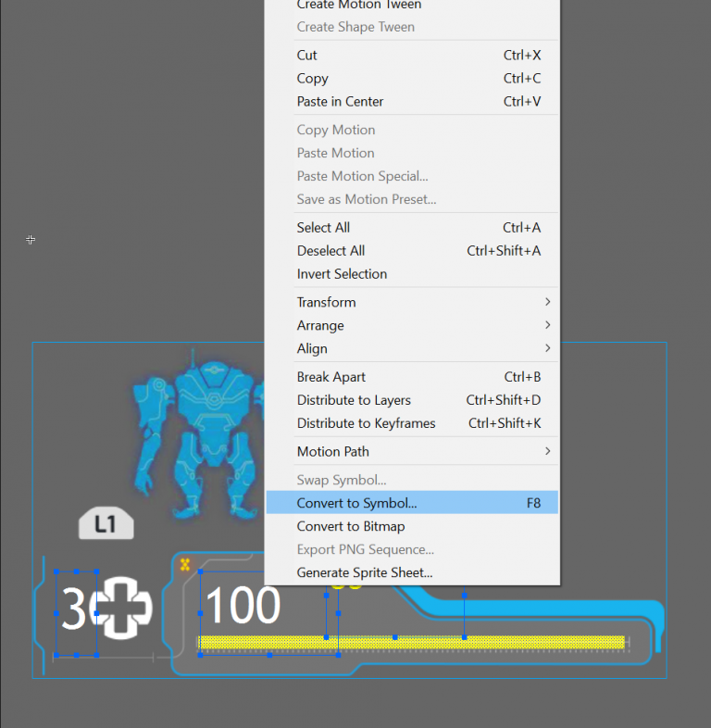Click the small yellow X icon
Viewport: 711px width, 728px height.
tap(184, 564)
